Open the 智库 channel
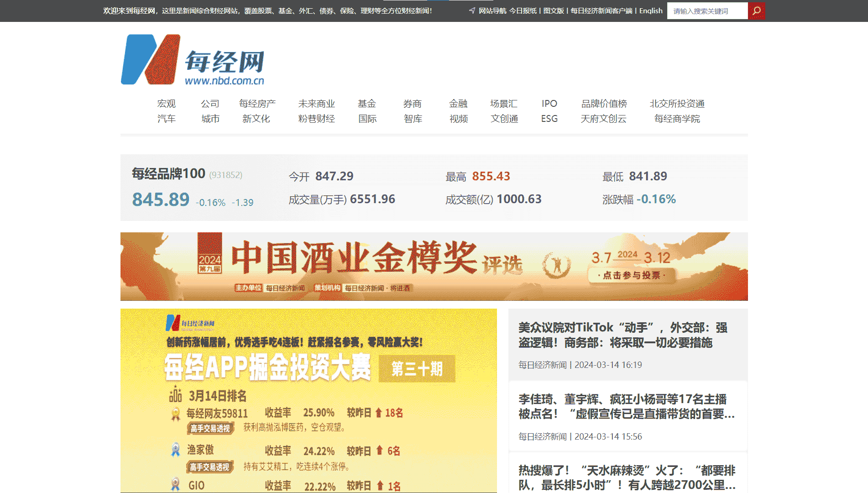868x493 pixels. tap(413, 119)
